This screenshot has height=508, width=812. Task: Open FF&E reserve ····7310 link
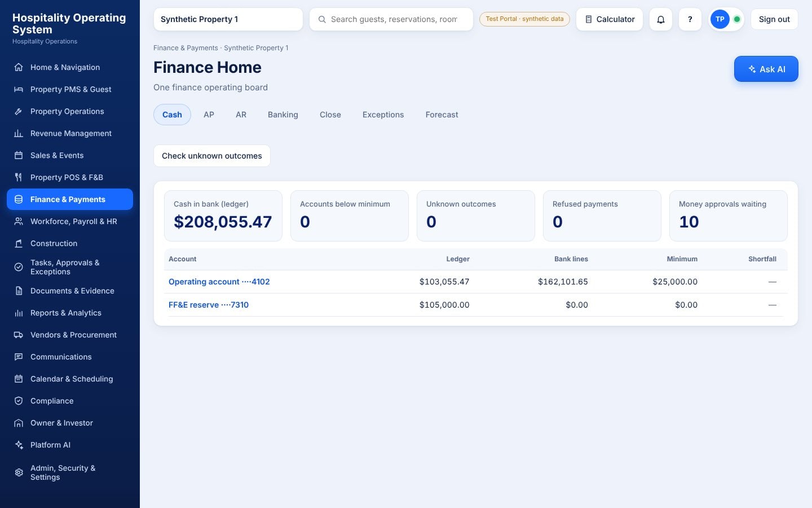(209, 305)
